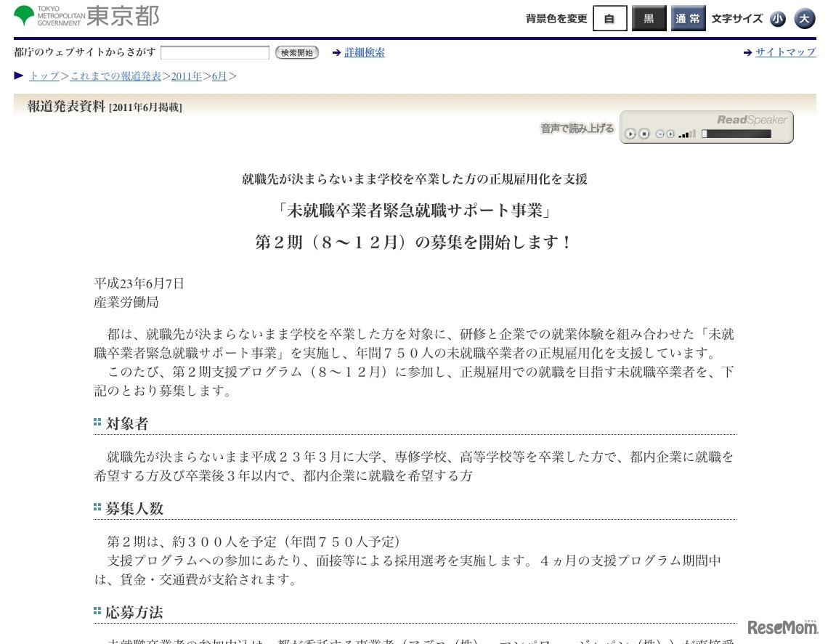This screenshot has width=828, height=644.
Task: Select the 小 small font size icon
Action: [778, 19]
